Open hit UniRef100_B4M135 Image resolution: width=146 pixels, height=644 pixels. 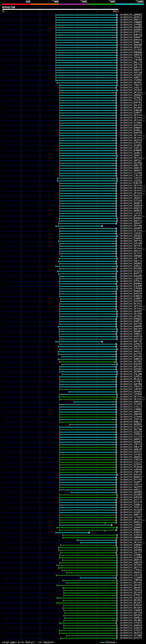(x=131, y=294)
